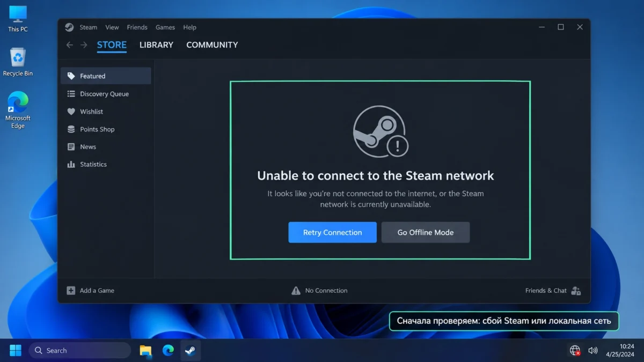Click the taskbar Search box

pyautogui.click(x=80, y=351)
